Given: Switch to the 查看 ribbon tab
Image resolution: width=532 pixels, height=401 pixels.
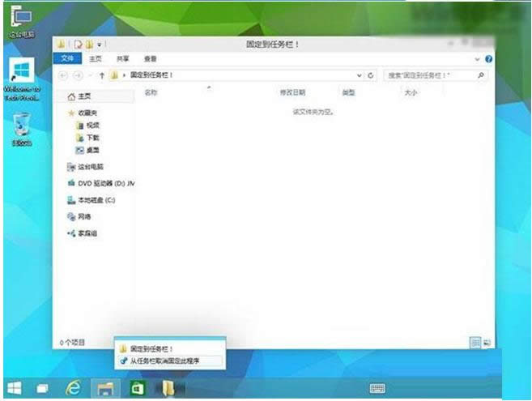Looking at the screenshot, I should click(150, 59).
